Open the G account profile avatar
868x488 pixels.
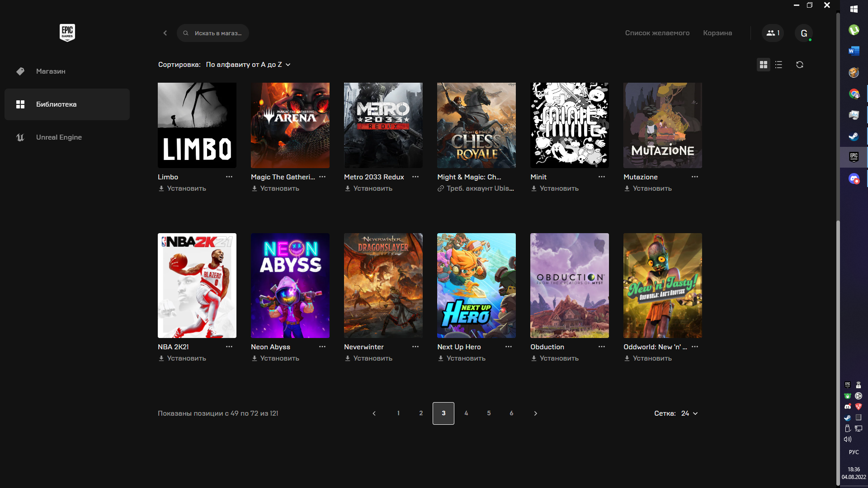click(x=804, y=33)
